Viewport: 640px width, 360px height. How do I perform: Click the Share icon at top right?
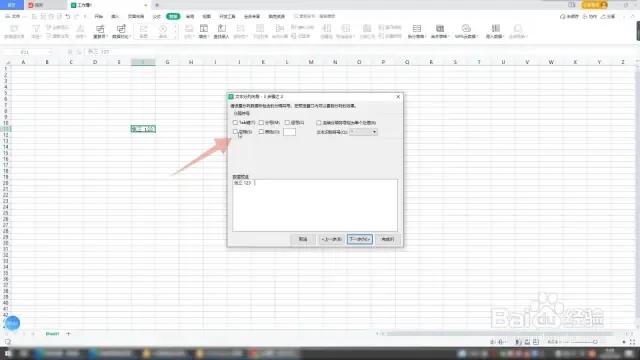click(x=608, y=16)
